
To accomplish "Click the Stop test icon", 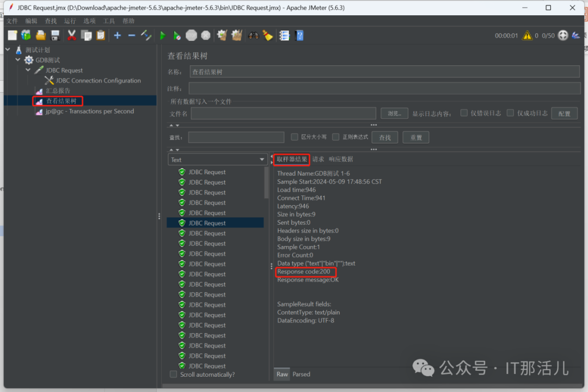I will coord(191,35).
